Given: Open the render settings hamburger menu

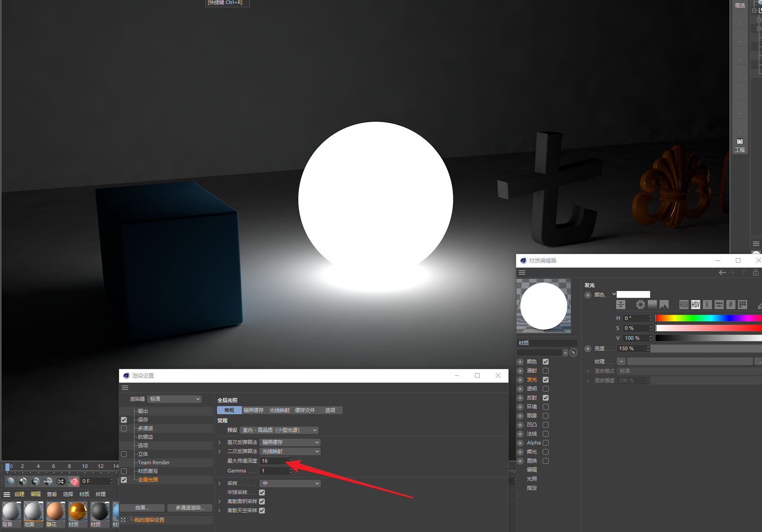Looking at the screenshot, I should pos(125,388).
